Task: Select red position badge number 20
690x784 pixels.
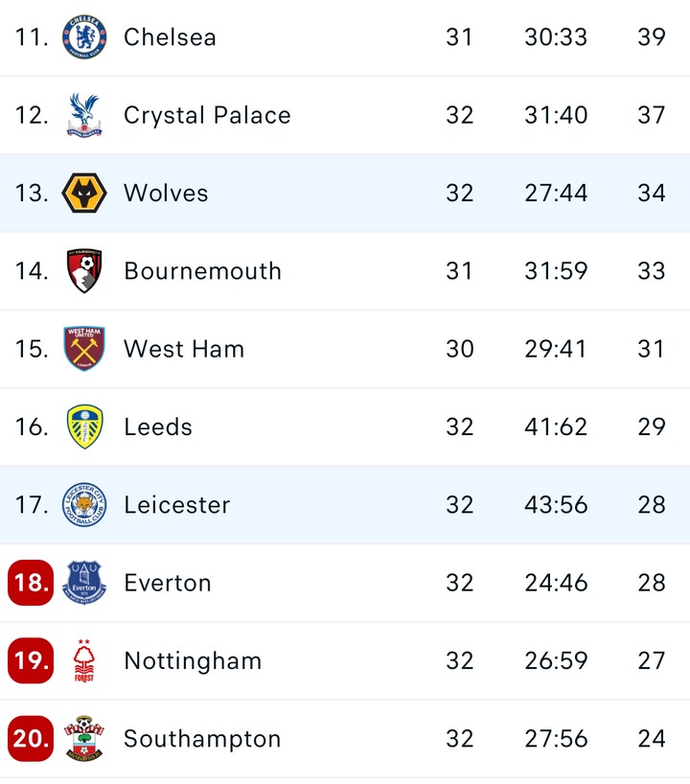Action: [x=31, y=738]
